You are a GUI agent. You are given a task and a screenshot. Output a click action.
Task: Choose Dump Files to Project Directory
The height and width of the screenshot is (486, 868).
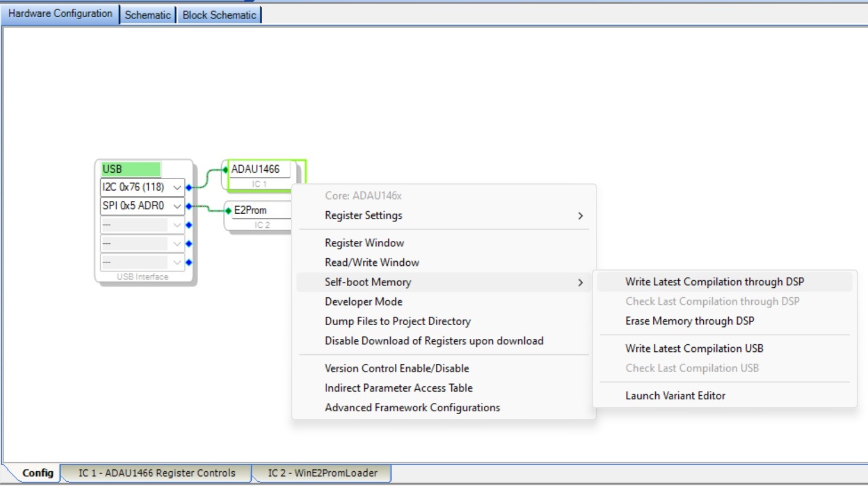point(443,321)
